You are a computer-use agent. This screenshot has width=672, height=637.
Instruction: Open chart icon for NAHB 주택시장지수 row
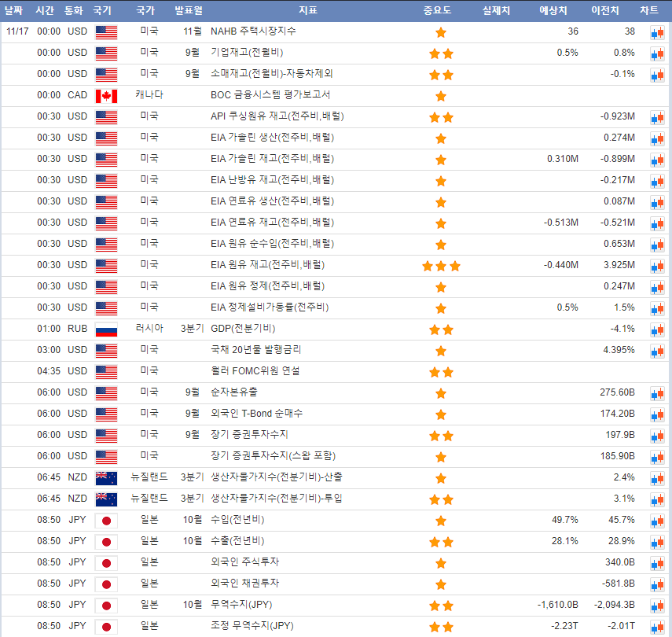point(656,33)
